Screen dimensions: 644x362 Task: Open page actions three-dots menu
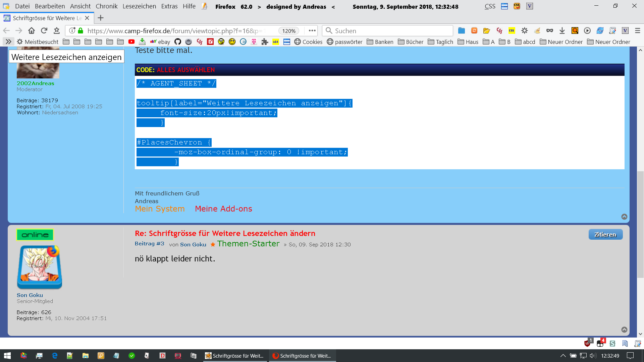tap(312, 31)
